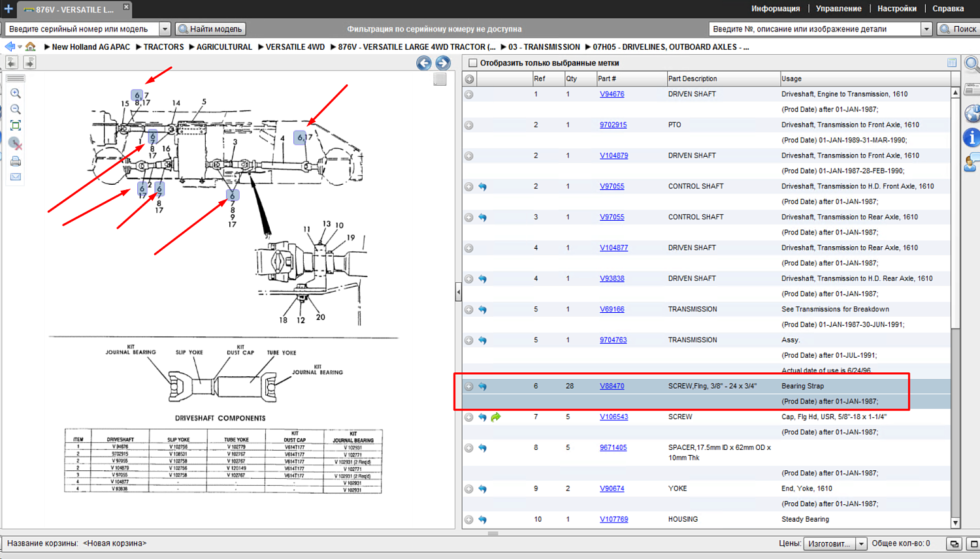The image size is (980, 559).
Task: Open the Информация menu
Action: pos(776,8)
